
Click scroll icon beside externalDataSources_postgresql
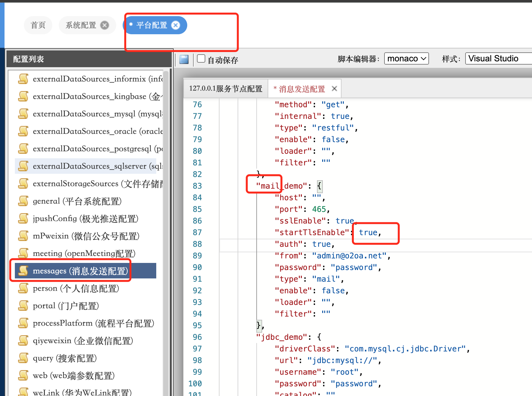23,148
